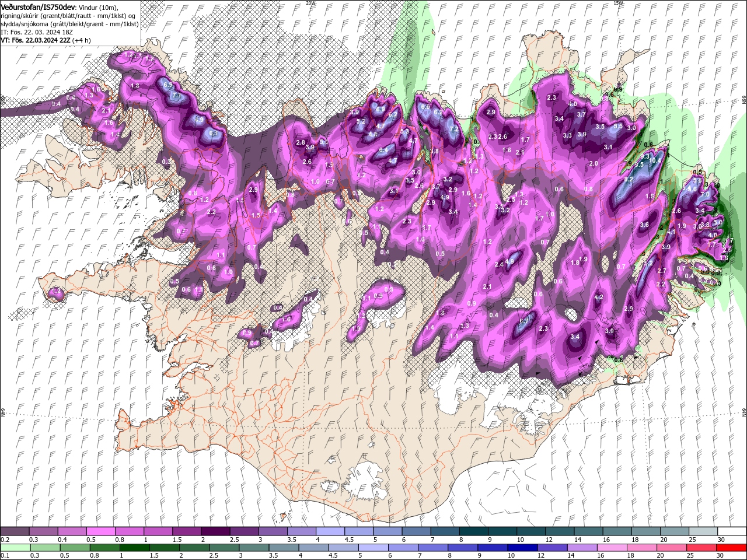Image resolution: width=747 pixels, height=560 pixels.
Task: Click the bold 'VT: Fös. 22.03.2024 22Z' text
Action: point(36,40)
